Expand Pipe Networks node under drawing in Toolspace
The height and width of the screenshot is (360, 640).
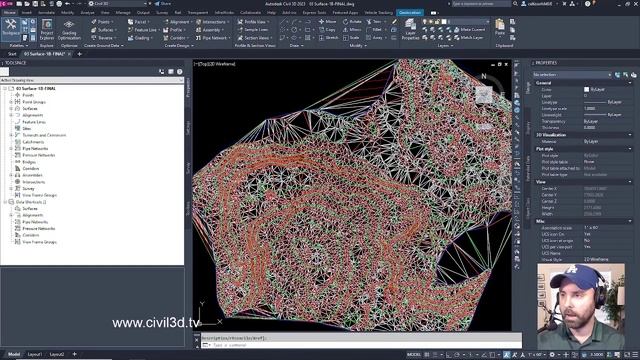11,149
